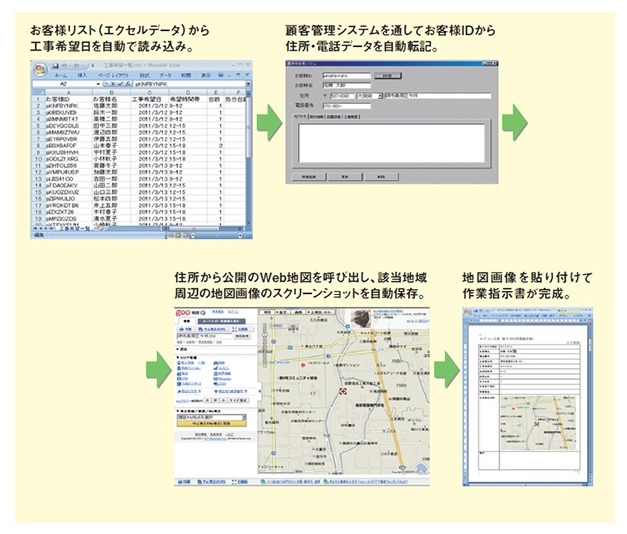The height and width of the screenshot is (534, 627).
Task: Click the insert function fx icon
Action: [122, 86]
